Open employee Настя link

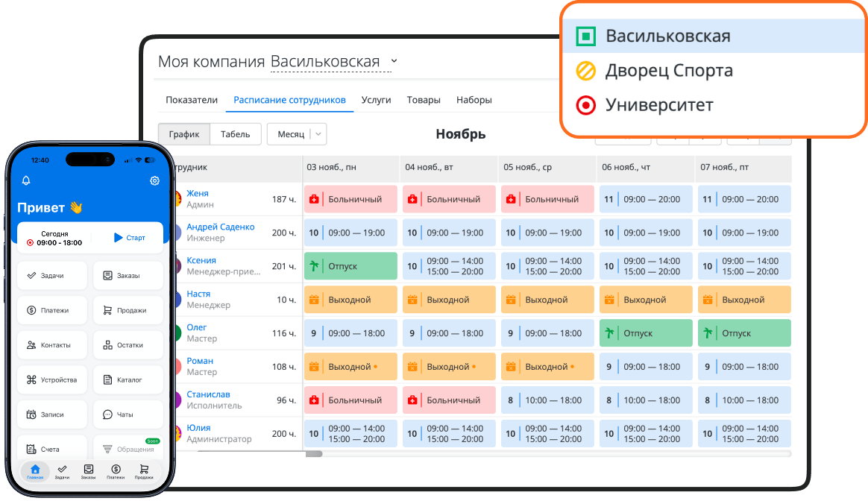tap(198, 294)
